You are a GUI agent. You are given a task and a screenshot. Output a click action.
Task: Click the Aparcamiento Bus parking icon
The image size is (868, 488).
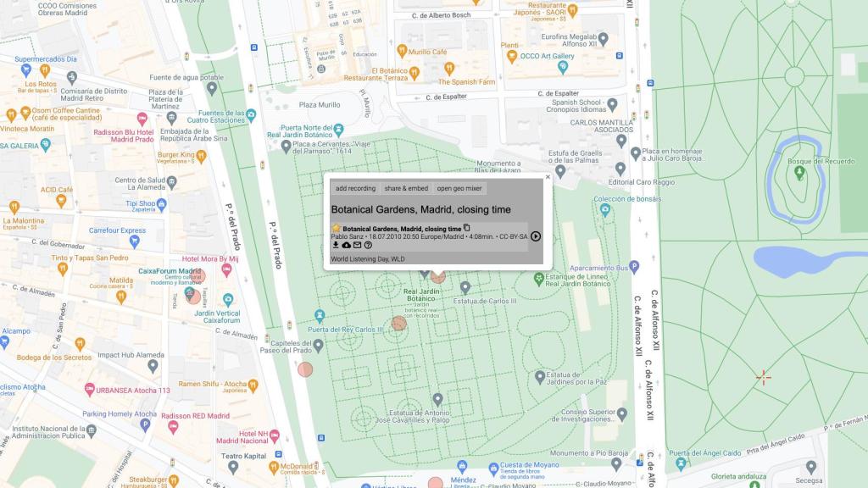[634, 267]
